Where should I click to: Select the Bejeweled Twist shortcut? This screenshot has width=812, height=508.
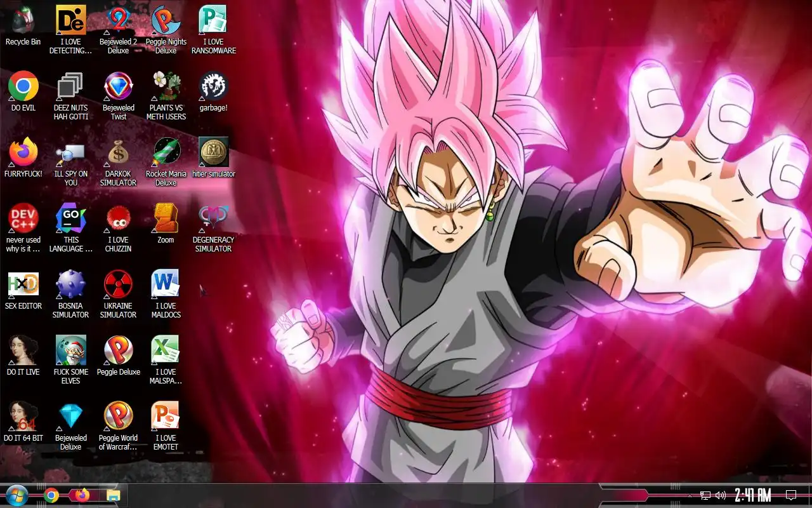pyautogui.click(x=118, y=96)
